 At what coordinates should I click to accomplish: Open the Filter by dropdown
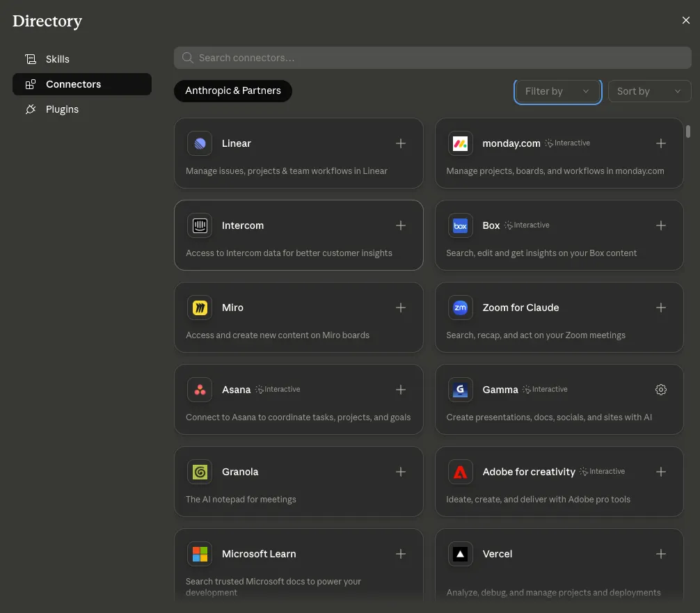click(x=557, y=92)
